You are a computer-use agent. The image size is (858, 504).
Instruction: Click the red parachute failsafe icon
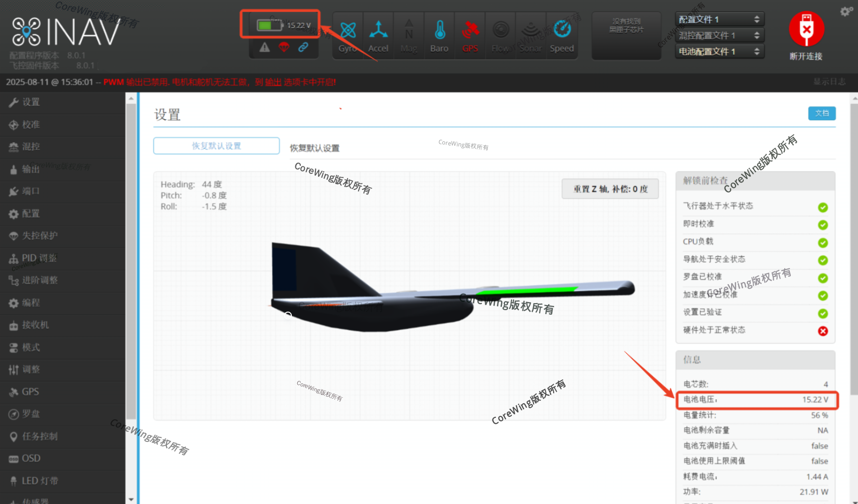tap(284, 48)
